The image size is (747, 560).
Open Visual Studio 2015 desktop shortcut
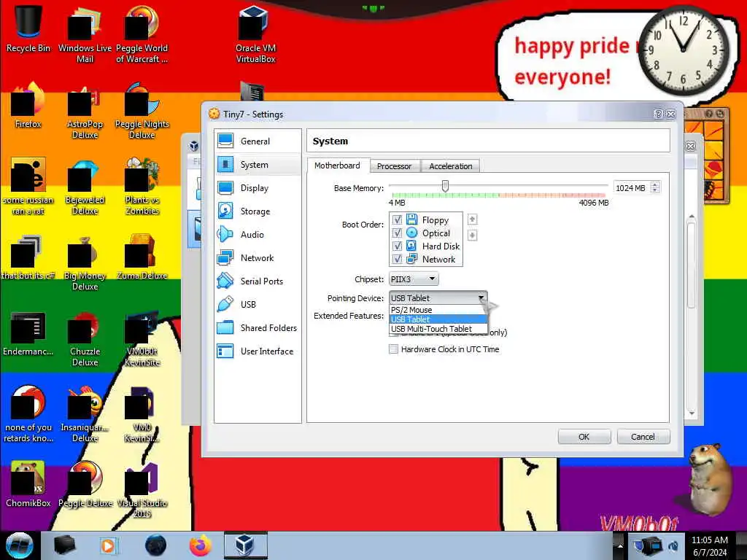click(142, 491)
